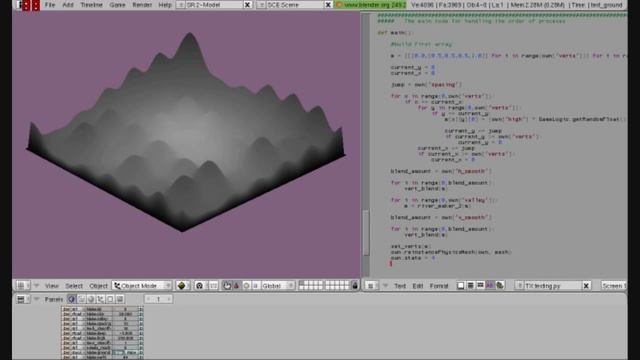This screenshot has height=360, width=640.
Task: Click the text editor vertical scrollbar
Action: (x=366, y=233)
